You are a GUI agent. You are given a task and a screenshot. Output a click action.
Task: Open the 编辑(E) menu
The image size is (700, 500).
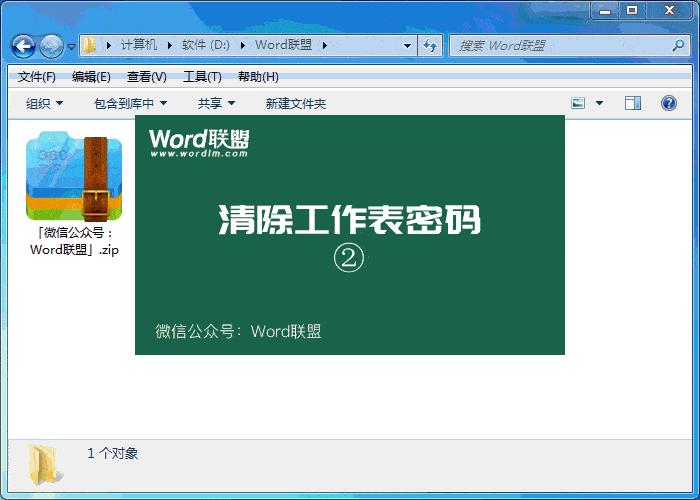(x=91, y=77)
